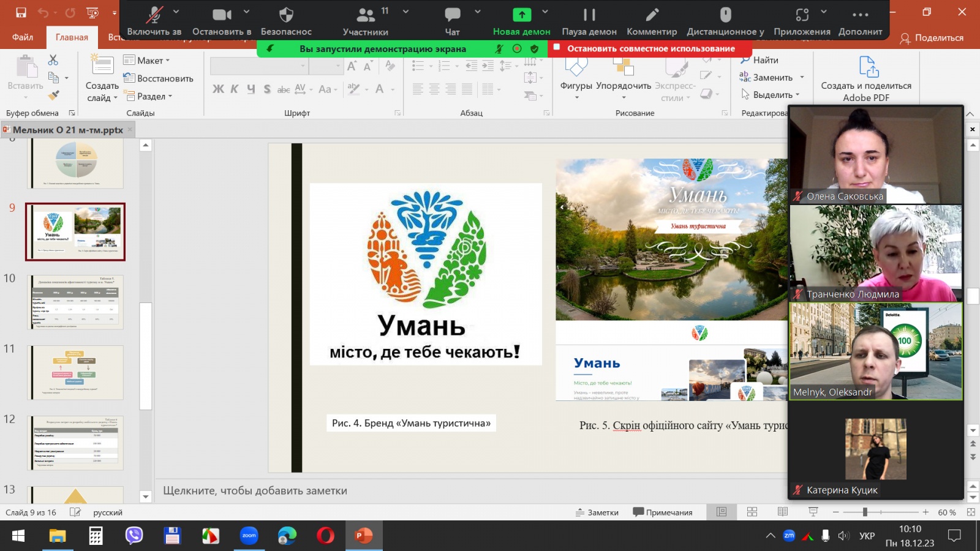Open the Zoom Chat icon
Screen dimensions: 980x551
coord(453,15)
